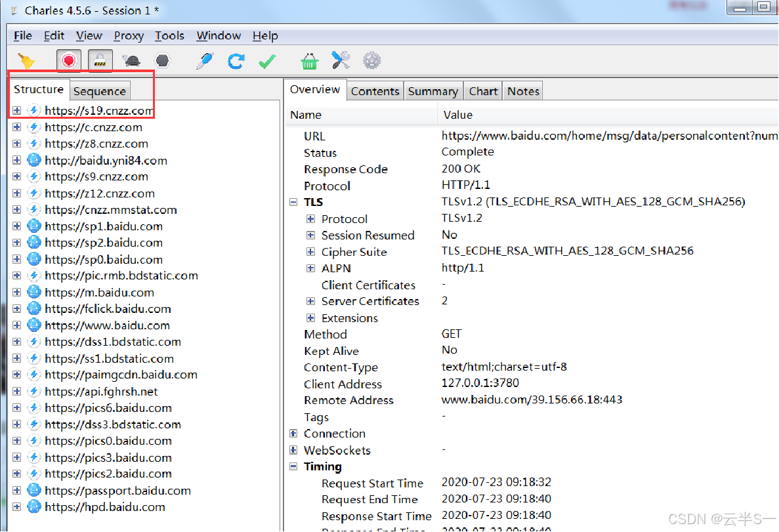Toggle the red Record button

(x=68, y=60)
